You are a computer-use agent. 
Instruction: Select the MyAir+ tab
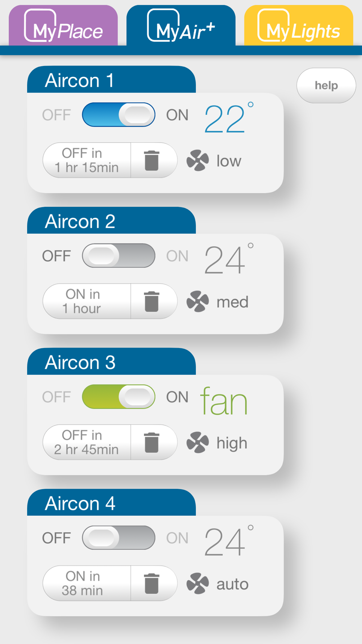(x=181, y=25)
